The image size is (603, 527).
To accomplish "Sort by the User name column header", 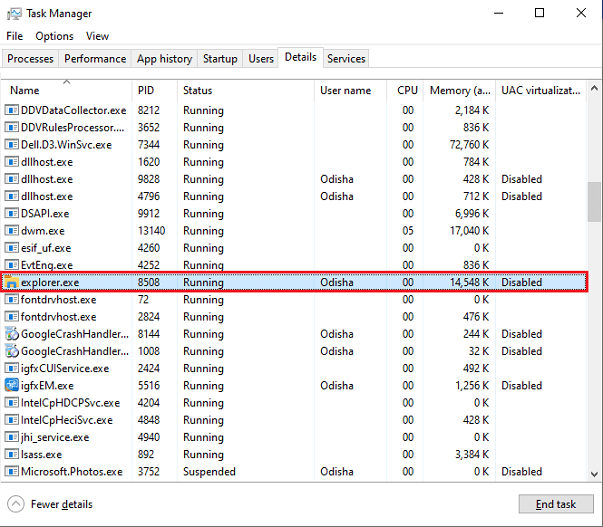I will 350,90.
